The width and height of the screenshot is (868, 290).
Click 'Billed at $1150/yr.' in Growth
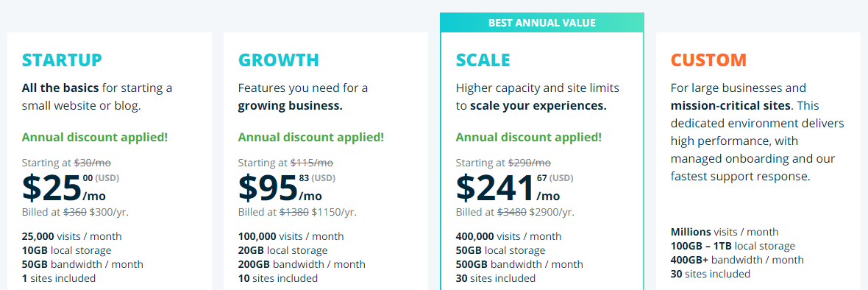297,213
